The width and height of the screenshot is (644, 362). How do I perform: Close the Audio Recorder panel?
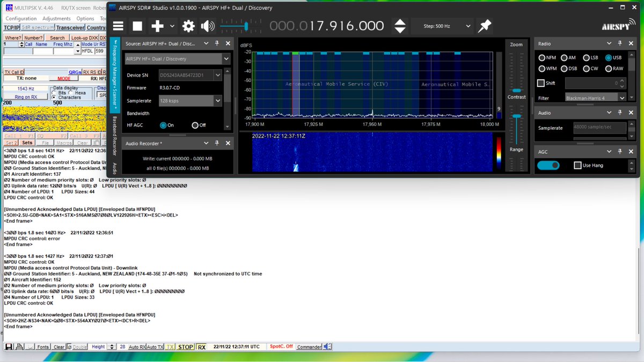pos(228,143)
